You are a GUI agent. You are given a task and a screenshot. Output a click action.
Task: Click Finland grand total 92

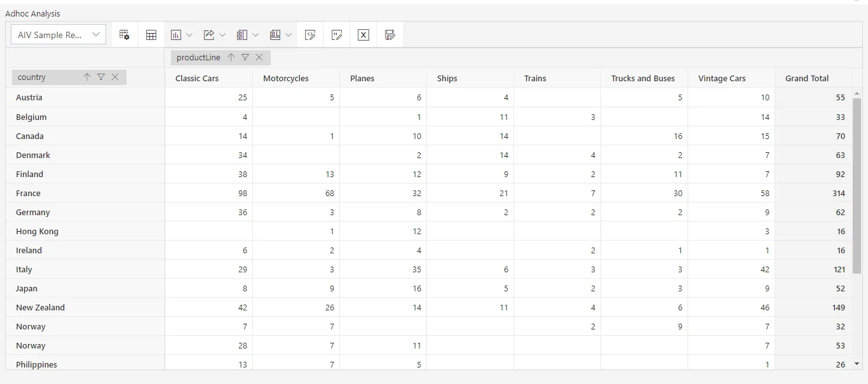click(841, 174)
